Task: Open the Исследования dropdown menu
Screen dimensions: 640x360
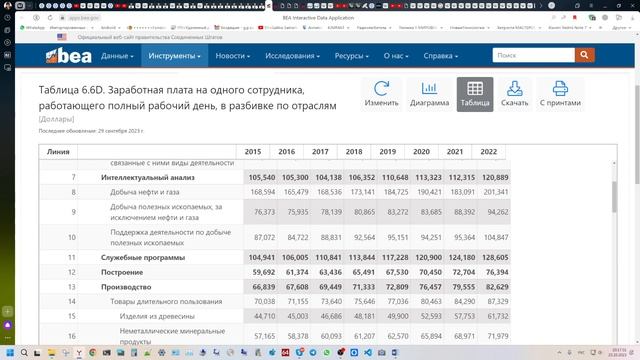Action: [x=293, y=56]
